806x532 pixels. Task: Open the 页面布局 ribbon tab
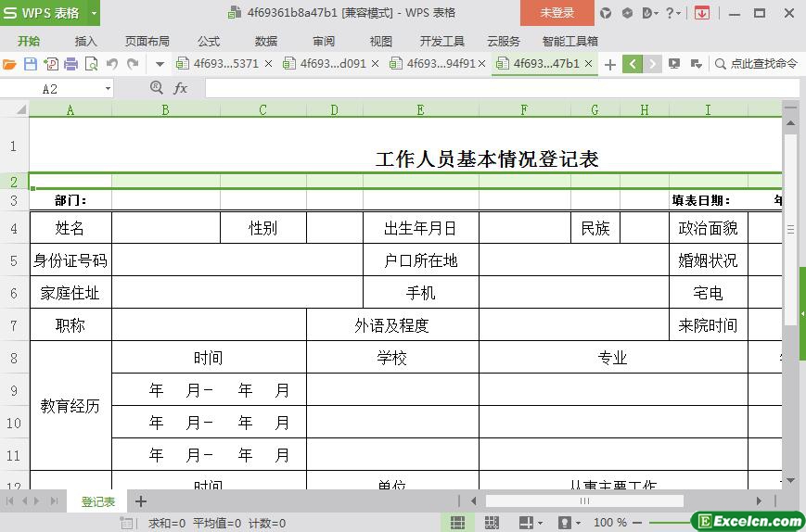click(147, 41)
